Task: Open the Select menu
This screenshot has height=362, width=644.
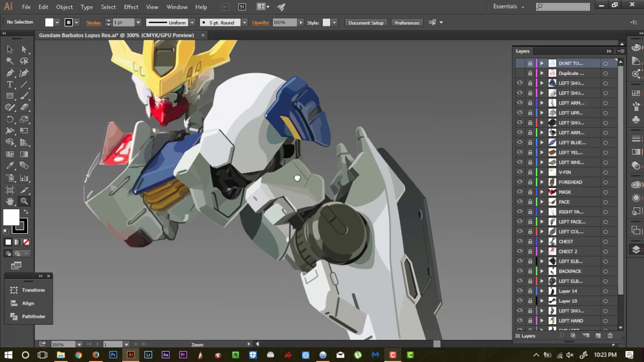Action: pos(108,7)
